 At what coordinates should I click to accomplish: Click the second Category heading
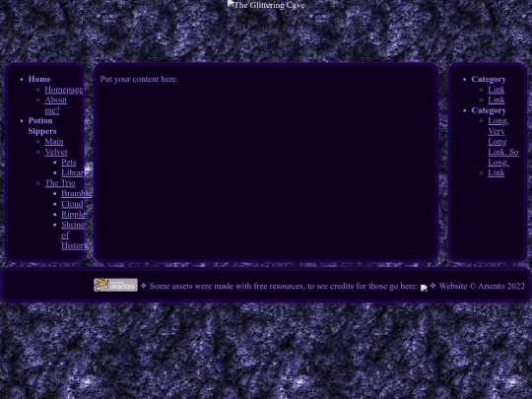(489, 110)
